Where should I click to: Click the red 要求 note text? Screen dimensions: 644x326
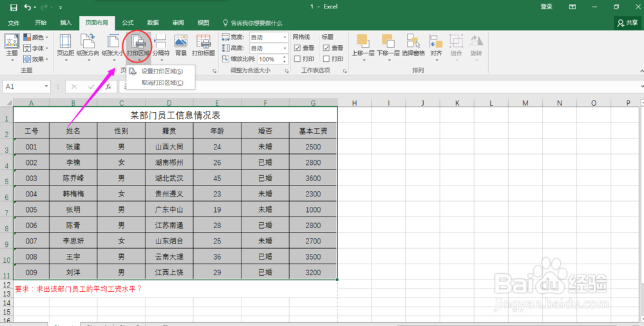pos(79,289)
